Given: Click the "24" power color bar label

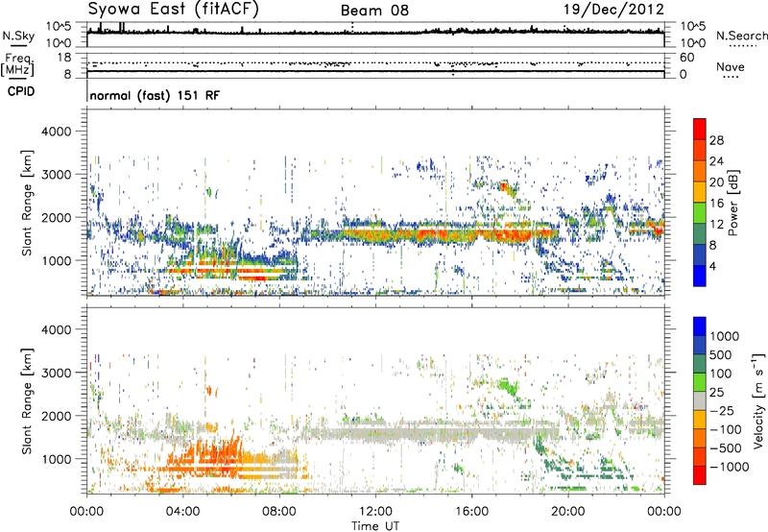Looking at the screenshot, I should pos(716,161).
